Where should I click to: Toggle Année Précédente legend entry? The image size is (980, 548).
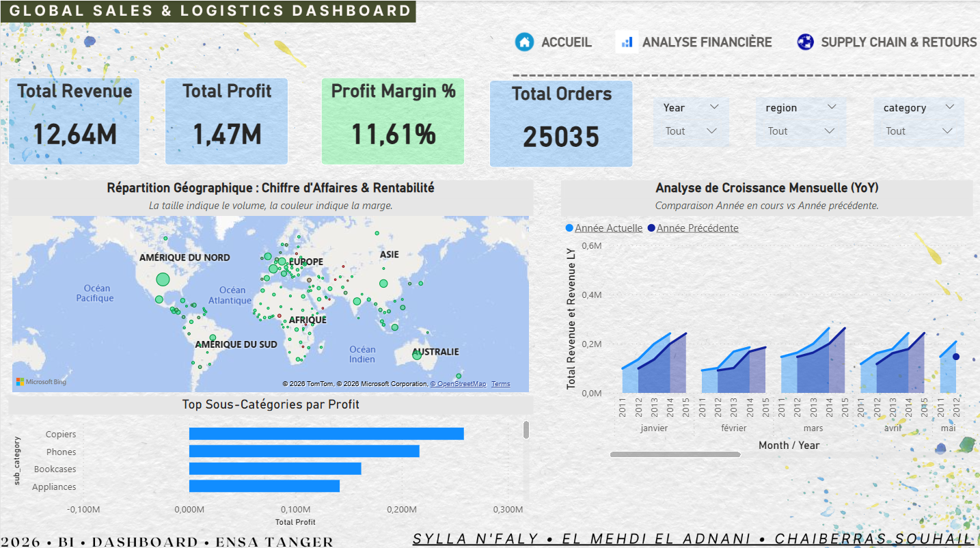pos(697,228)
